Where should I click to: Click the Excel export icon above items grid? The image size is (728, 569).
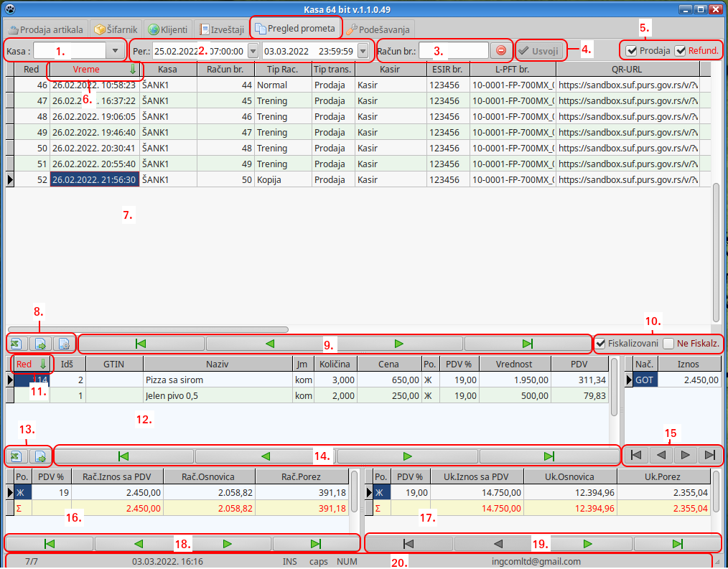tap(17, 343)
